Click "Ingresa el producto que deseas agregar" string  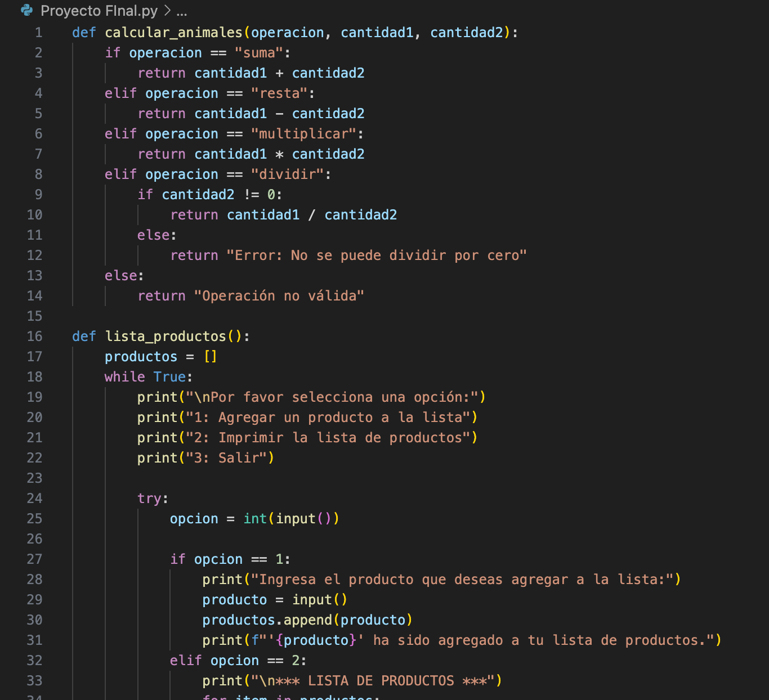coord(462,580)
